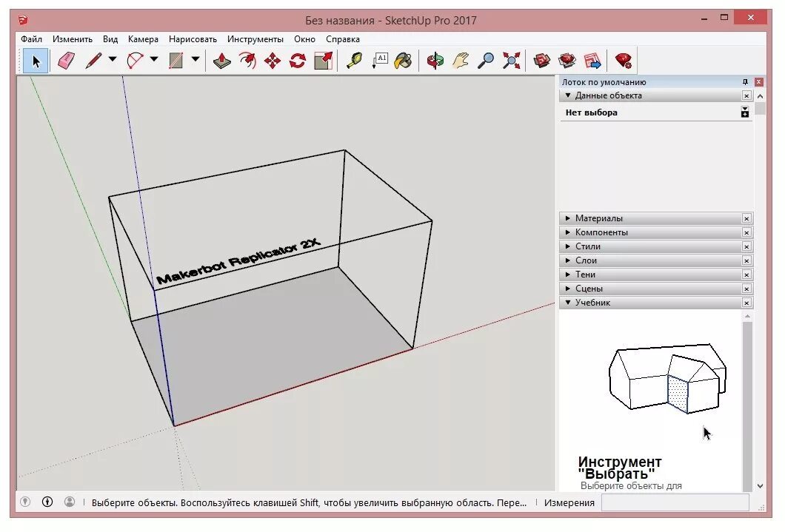
Task: Click the Zoom Extents tool
Action: coord(511,61)
